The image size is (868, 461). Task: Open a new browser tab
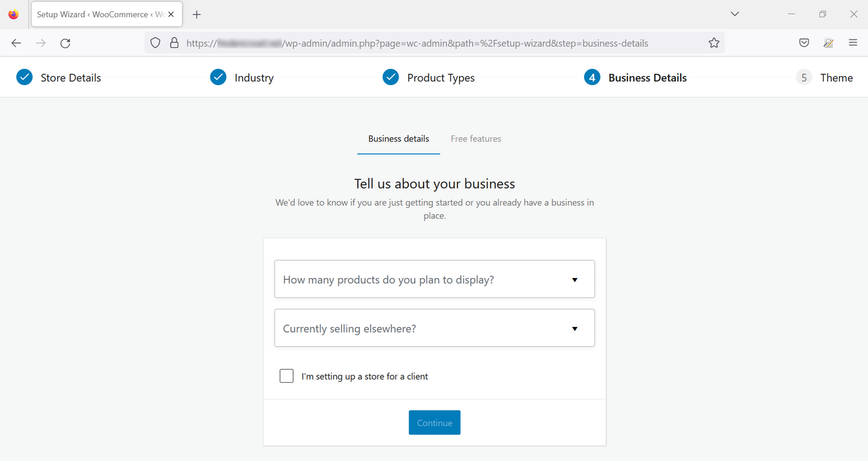[197, 14]
